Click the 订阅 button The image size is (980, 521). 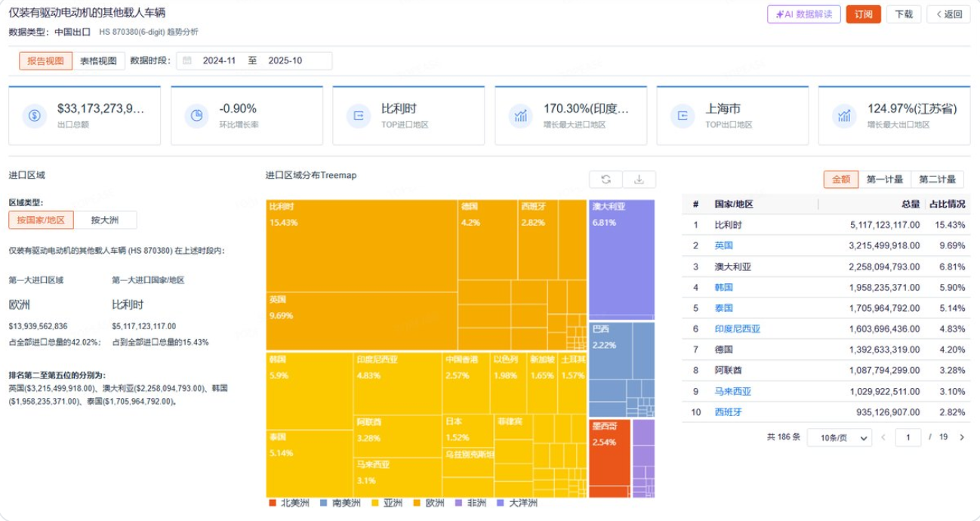point(864,14)
